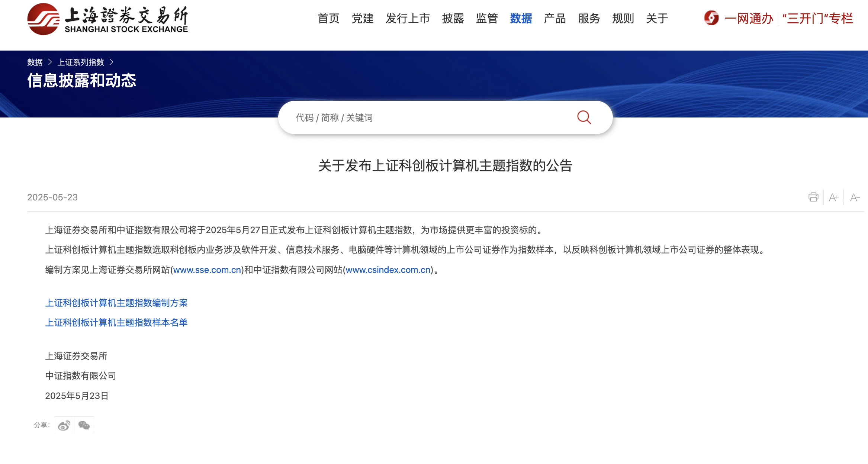Click the search magnifier icon
Image resolution: width=868 pixels, height=464 pixels.
pyautogui.click(x=584, y=117)
